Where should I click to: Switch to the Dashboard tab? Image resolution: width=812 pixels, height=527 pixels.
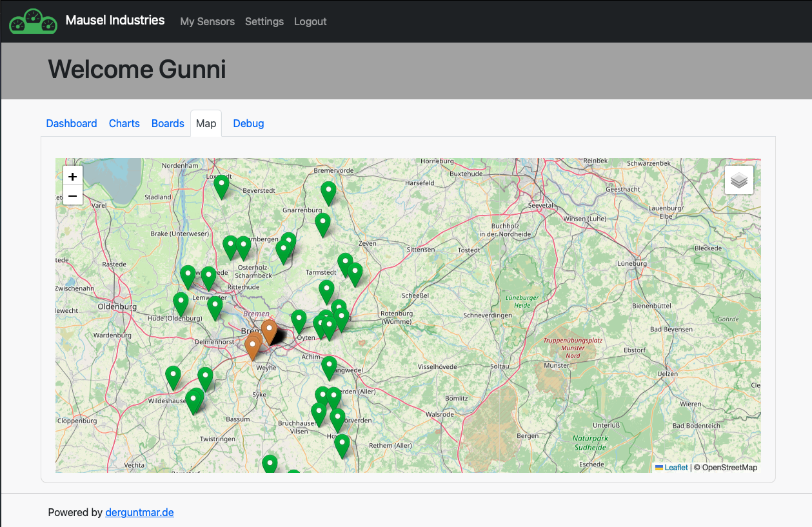click(72, 123)
